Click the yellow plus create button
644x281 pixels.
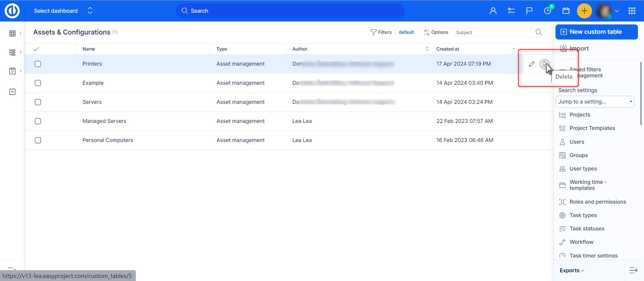pos(584,11)
